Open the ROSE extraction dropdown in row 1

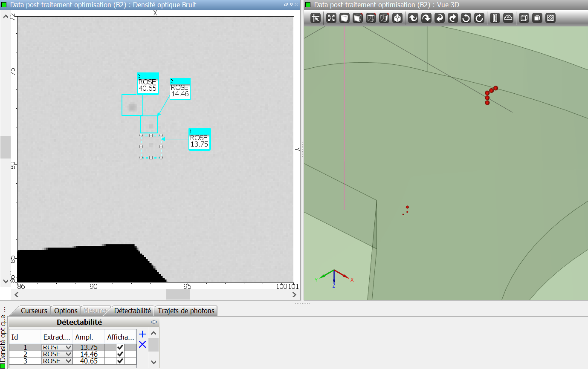[x=69, y=347]
